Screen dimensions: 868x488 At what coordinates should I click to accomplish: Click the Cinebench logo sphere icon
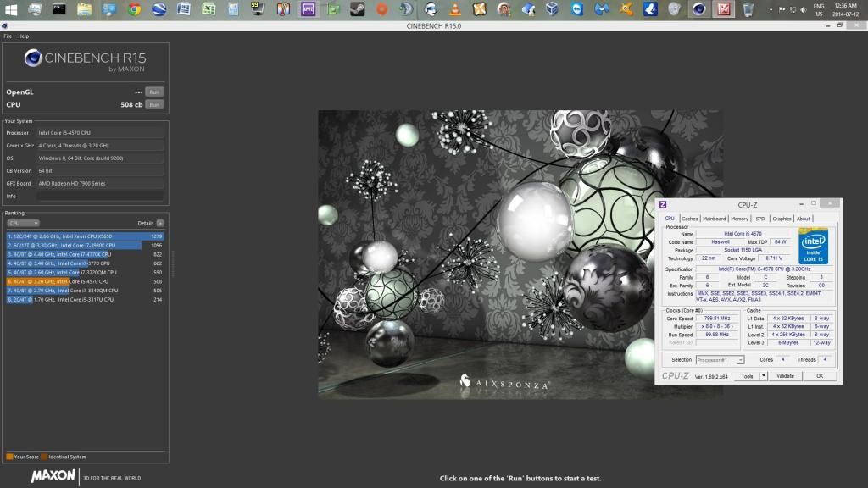tap(33, 58)
